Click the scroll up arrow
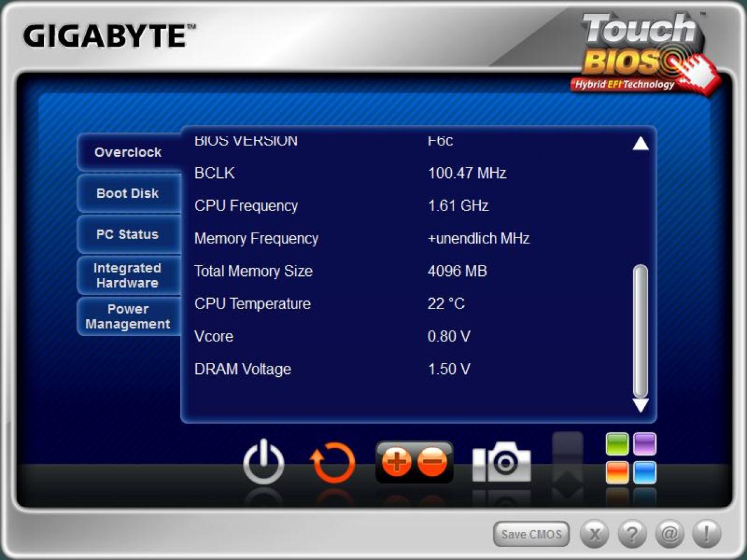 pos(640,143)
